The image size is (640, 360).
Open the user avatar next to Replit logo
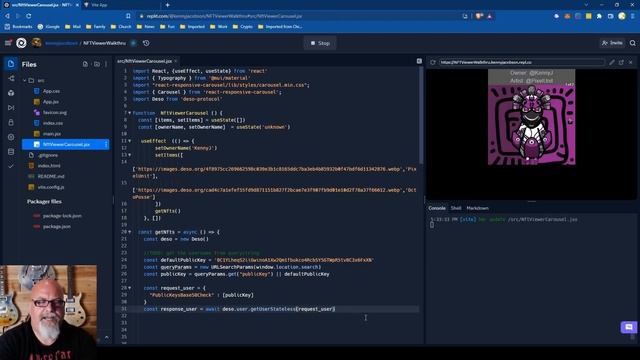[x=36, y=43]
